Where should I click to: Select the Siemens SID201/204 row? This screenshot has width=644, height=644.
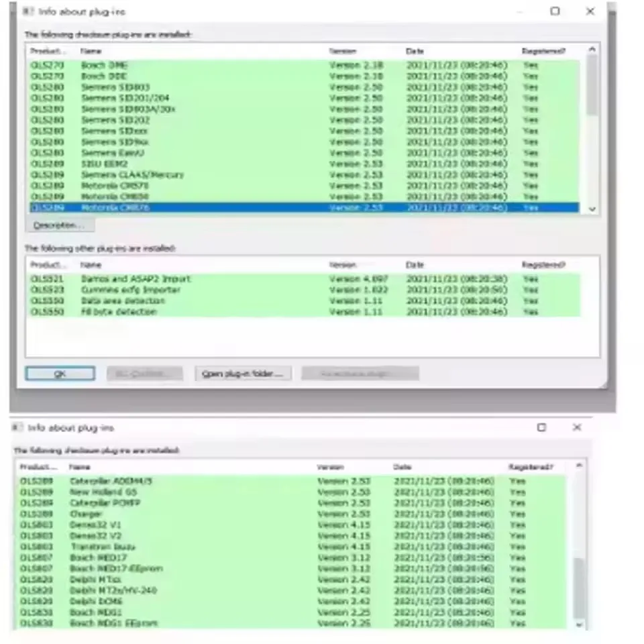305,98
